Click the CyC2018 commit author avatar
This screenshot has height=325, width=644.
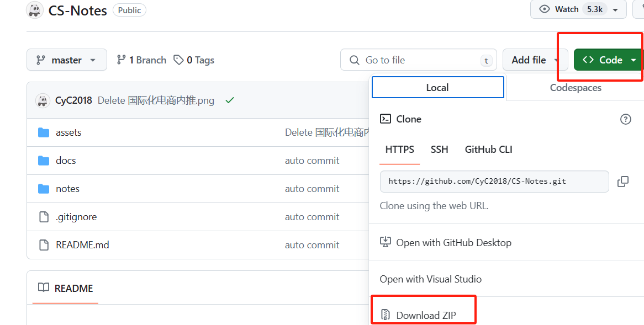(x=43, y=100)
